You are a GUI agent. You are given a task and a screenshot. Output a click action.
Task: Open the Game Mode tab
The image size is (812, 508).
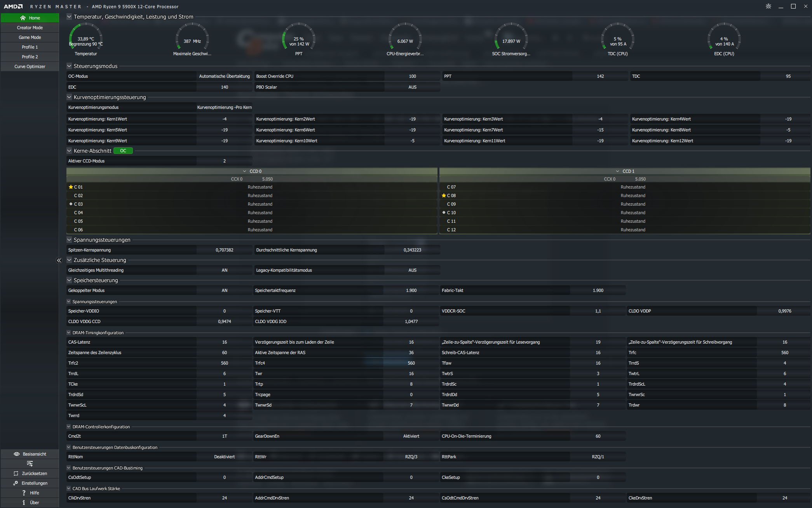30,37
